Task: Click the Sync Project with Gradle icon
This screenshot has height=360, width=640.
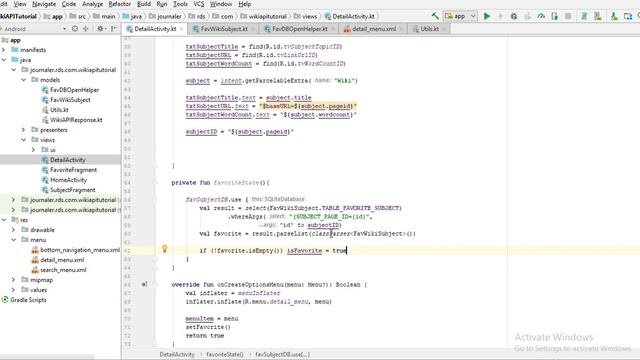Action: pyautogui.click(x=584, y=16)
